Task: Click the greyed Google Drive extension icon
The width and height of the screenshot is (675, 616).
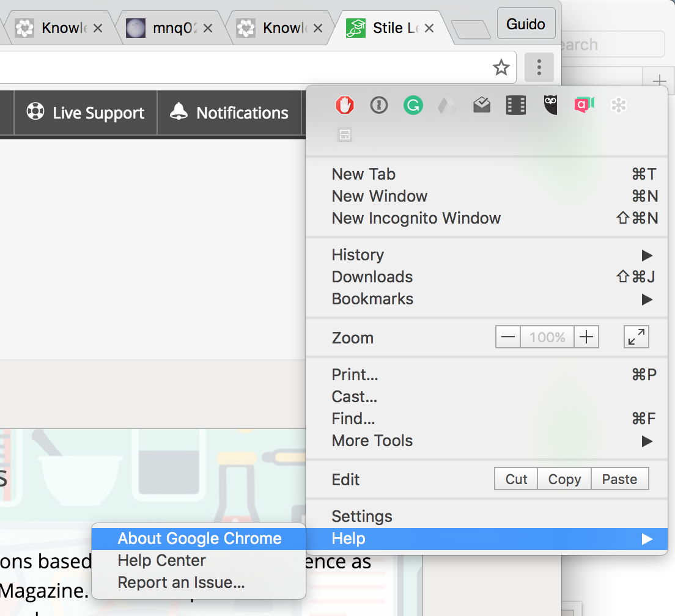Action: [x=448, y=105]
